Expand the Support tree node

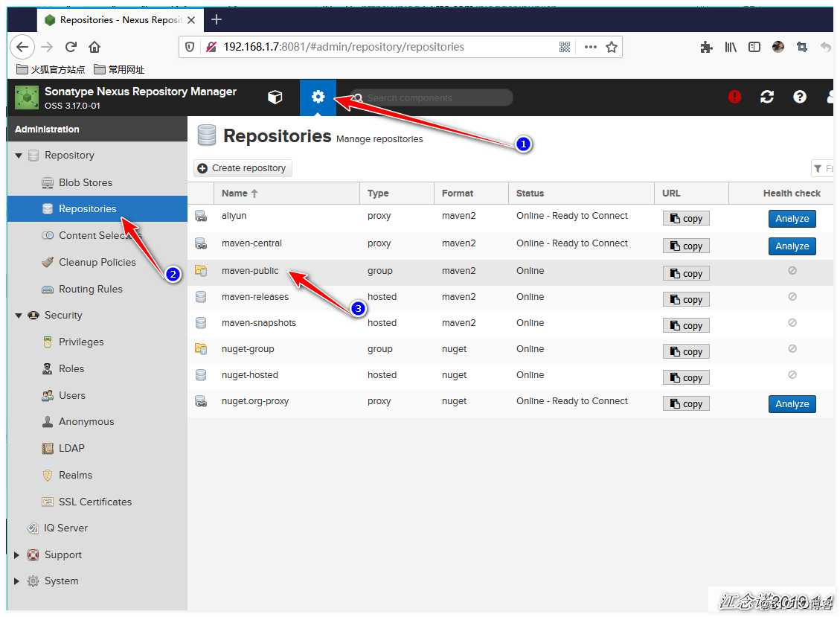click(16, 554)
